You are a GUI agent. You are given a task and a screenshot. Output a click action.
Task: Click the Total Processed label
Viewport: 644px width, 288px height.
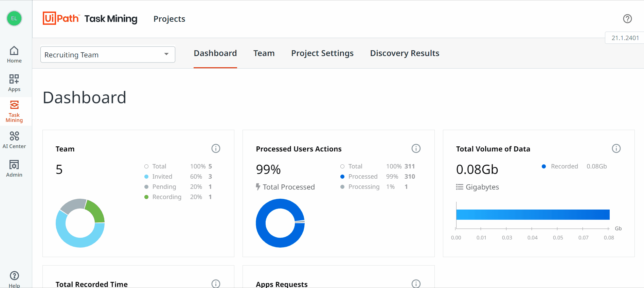point(289,187)
